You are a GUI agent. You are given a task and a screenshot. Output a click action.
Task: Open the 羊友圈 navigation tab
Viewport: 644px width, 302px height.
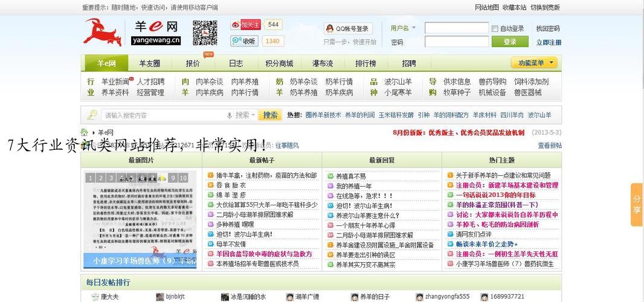[x=149, y=63]
